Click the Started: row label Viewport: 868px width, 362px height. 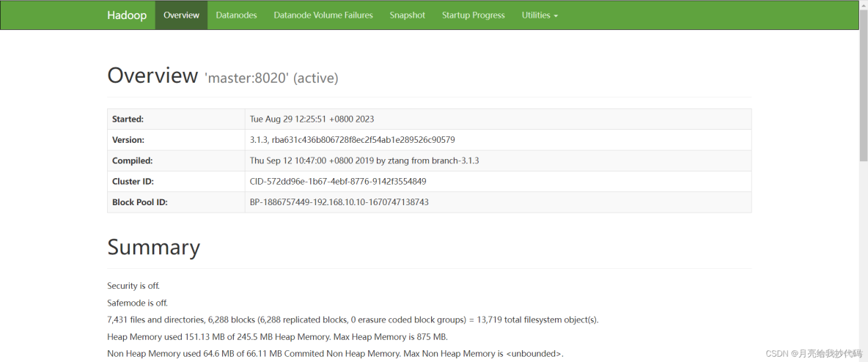tap(128, 119)
